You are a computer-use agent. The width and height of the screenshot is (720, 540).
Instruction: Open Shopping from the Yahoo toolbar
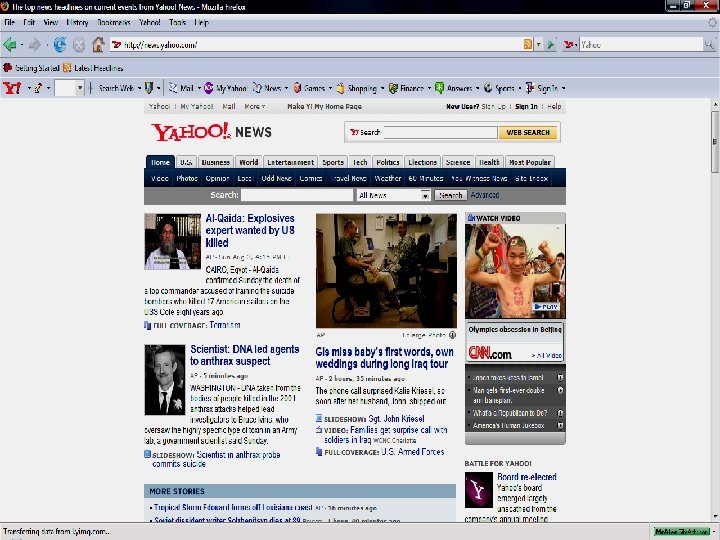357,88
